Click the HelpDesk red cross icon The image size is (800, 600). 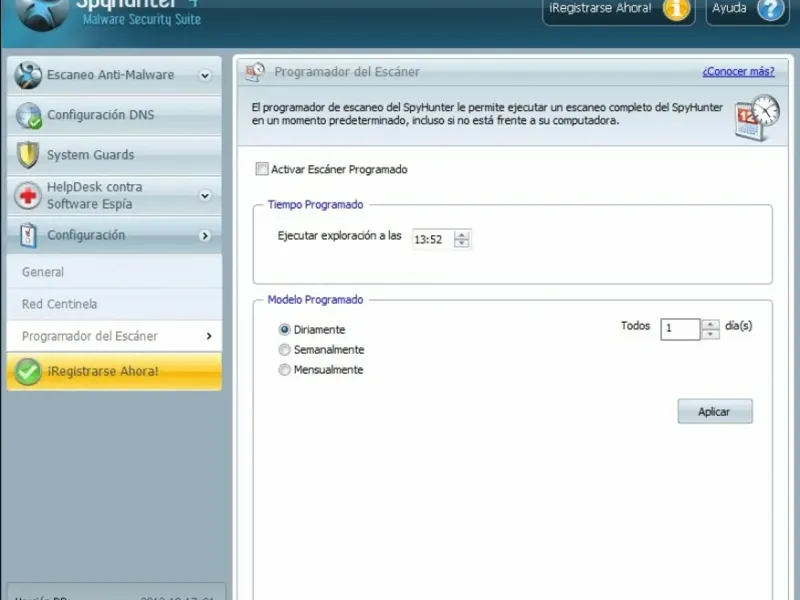28,195
